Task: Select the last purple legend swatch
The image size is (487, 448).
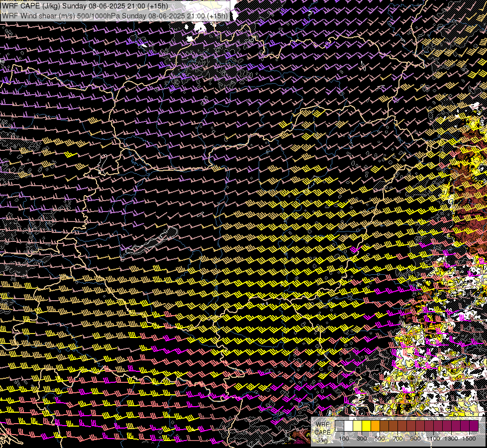Action: pyautogui.click(x=474, y=426)
